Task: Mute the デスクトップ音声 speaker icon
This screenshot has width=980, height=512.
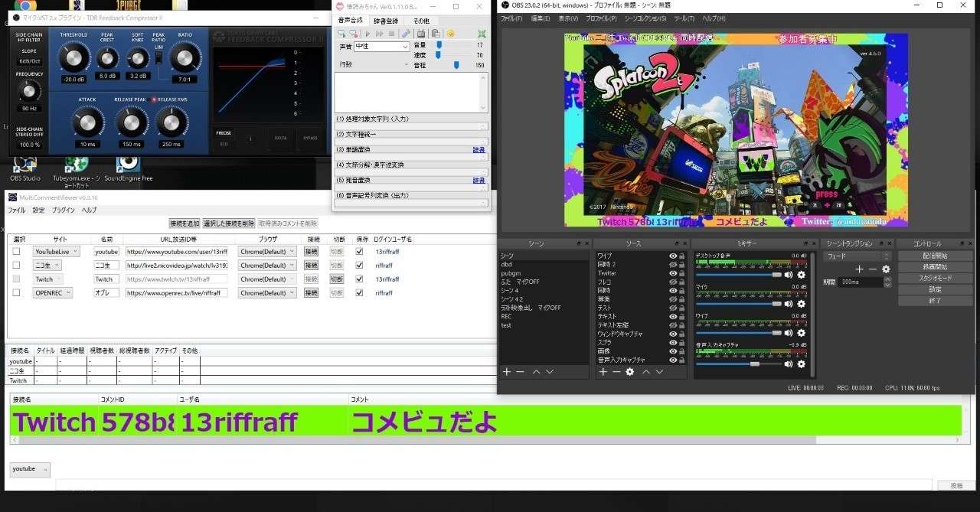Action: [x=789, y=275]
